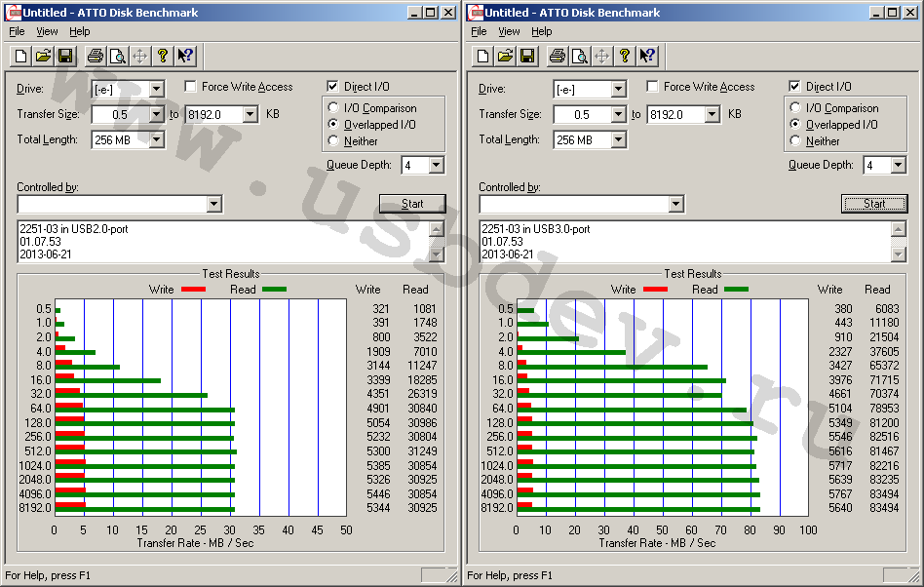The width and height of the screenshot is (924, 587).
Task: Click context help arrow icon, left window
Action: coord(185,56)
